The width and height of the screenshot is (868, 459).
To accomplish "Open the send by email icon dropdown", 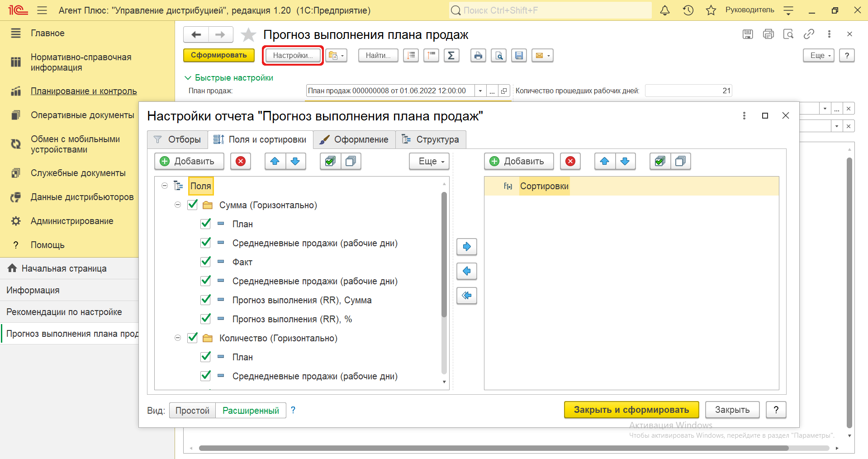I will tap(542, 55).
